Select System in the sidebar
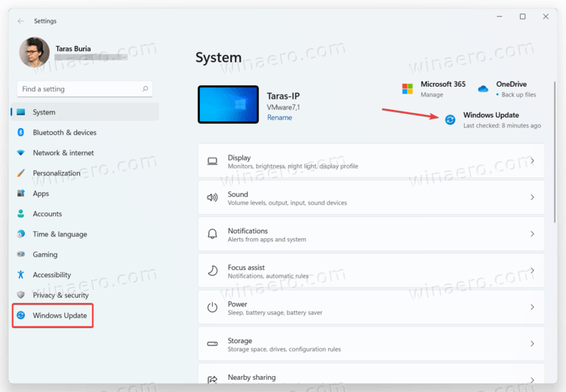 pos(85,112)
